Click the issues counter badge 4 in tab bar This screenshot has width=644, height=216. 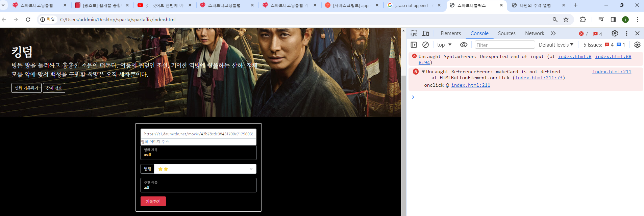[x=598, y=34]
